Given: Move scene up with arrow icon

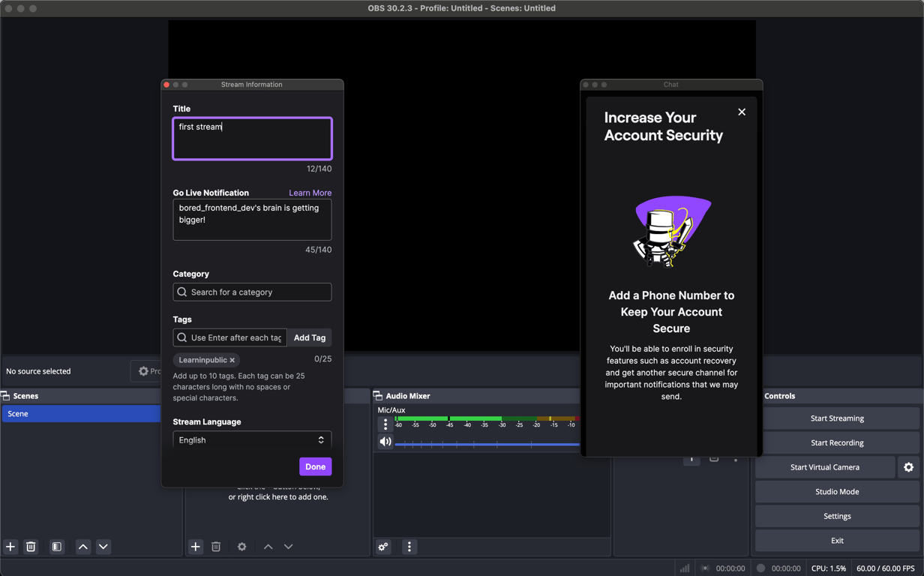Looking at the screenshot, I should click(x=83, y=547).
